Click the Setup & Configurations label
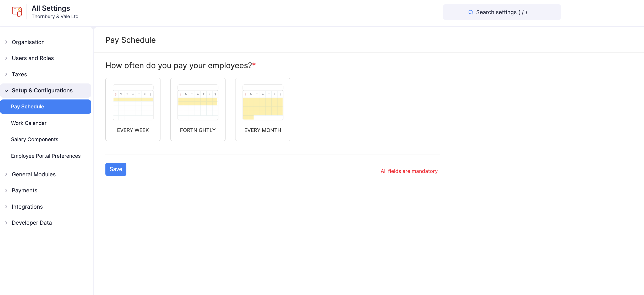Viewport: 644px width, 295px height. click(42, 91)
